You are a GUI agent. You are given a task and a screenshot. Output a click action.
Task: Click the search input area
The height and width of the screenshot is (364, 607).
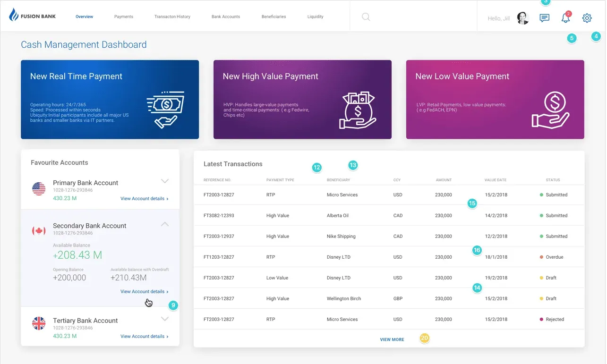coord(413,17)
